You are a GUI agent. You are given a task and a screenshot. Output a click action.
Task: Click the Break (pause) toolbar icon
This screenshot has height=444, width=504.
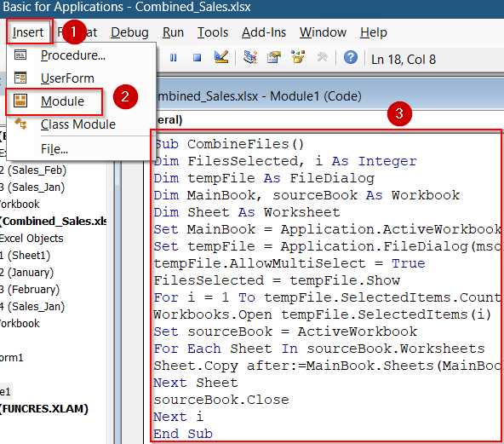coord(174,58)
